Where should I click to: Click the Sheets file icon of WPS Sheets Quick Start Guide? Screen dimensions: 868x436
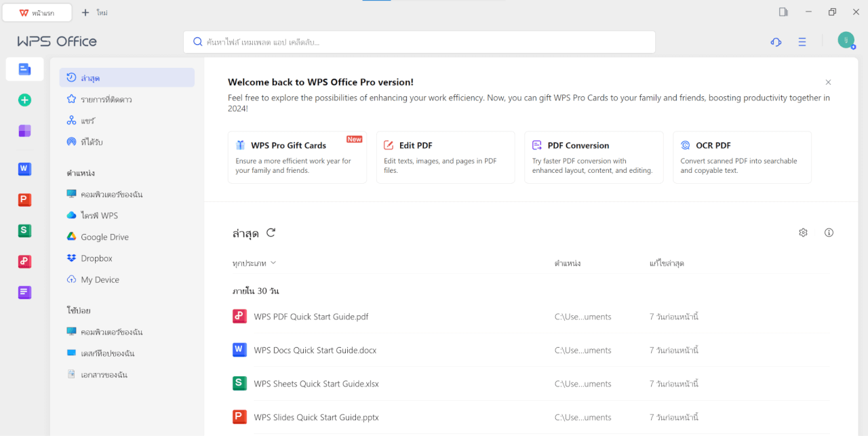click(x=239, y=383)
